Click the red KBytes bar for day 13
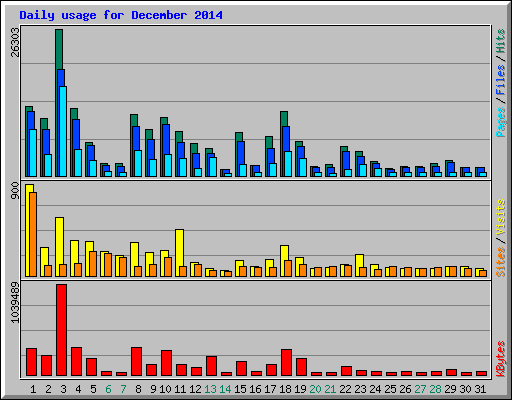512x400 pixels. 211,366
